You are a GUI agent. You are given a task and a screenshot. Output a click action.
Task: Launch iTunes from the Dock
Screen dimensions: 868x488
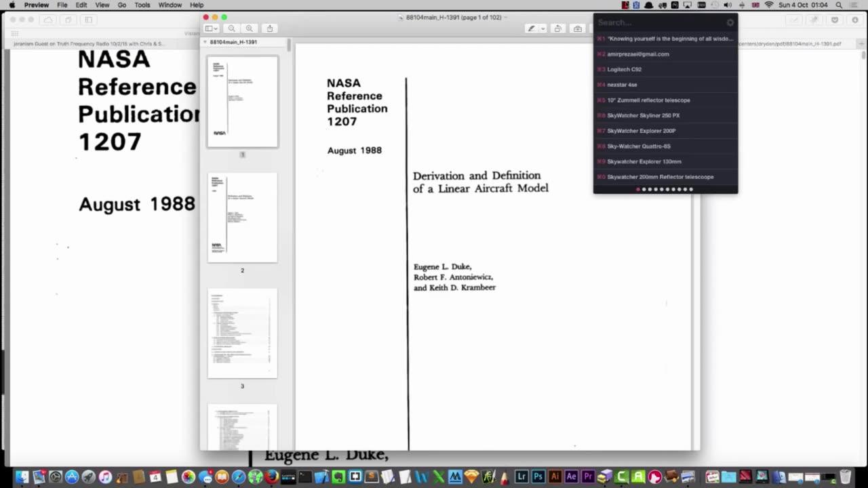[x=105, y=476]
